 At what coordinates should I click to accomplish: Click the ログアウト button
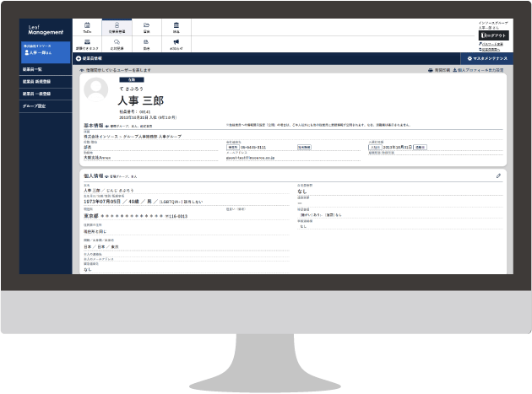[x=494, y=35]
